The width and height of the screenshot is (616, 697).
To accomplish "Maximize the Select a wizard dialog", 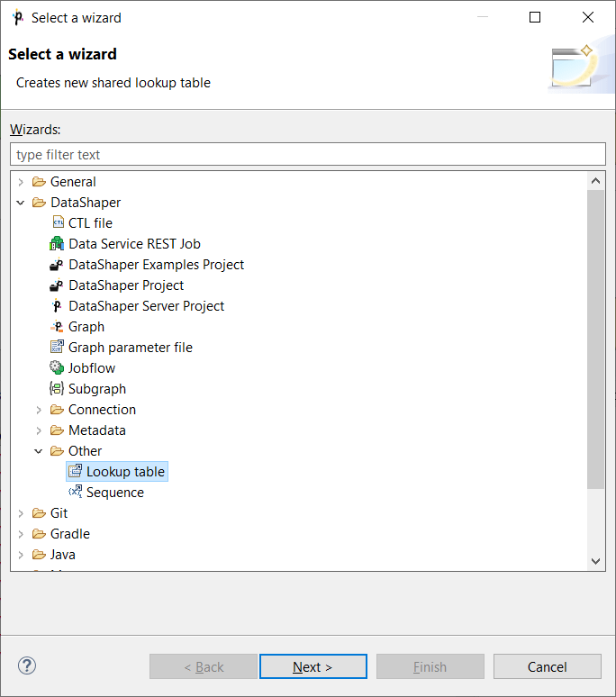I will pos(535,17).
